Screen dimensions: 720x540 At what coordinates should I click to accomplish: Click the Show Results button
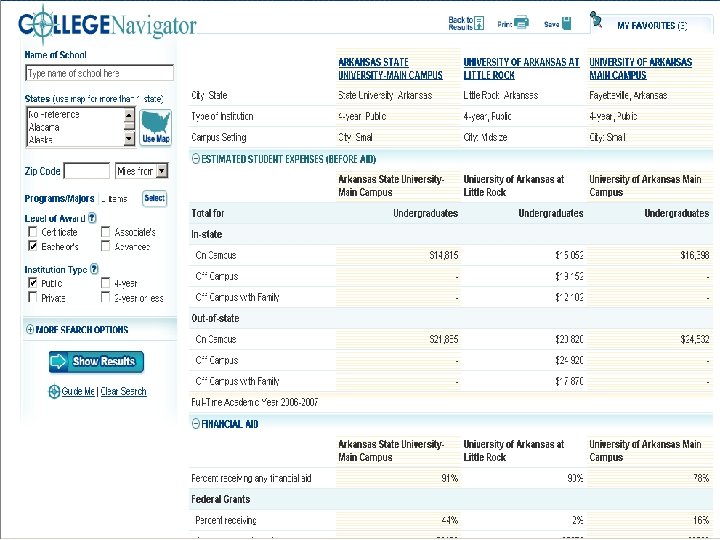96,361
